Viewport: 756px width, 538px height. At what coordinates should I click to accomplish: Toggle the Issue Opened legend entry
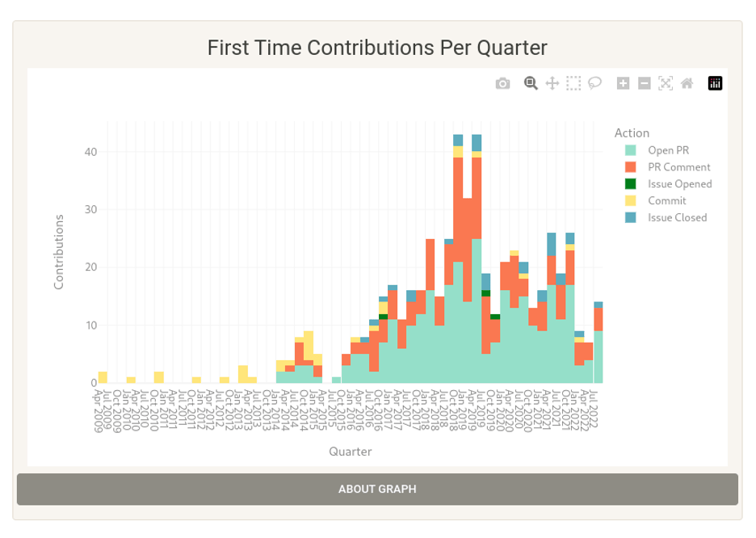[x=679, y=183]
